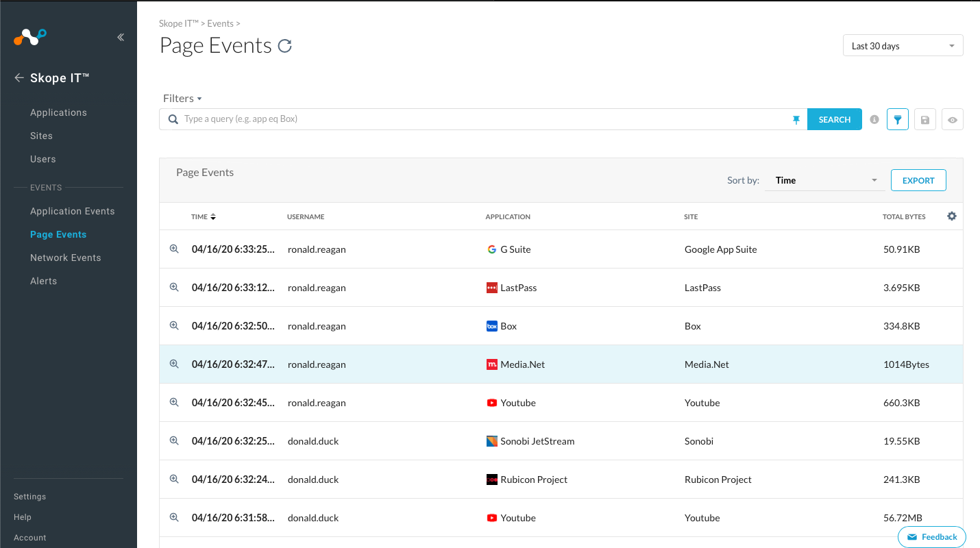
Task: Click the magnifier icon for the G Suite event
Action: click(174, 249)
